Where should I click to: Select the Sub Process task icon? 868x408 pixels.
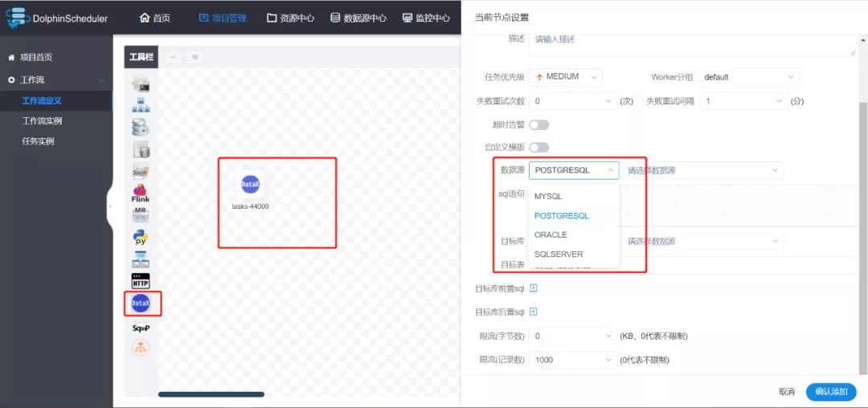click(x=141, y=105)
